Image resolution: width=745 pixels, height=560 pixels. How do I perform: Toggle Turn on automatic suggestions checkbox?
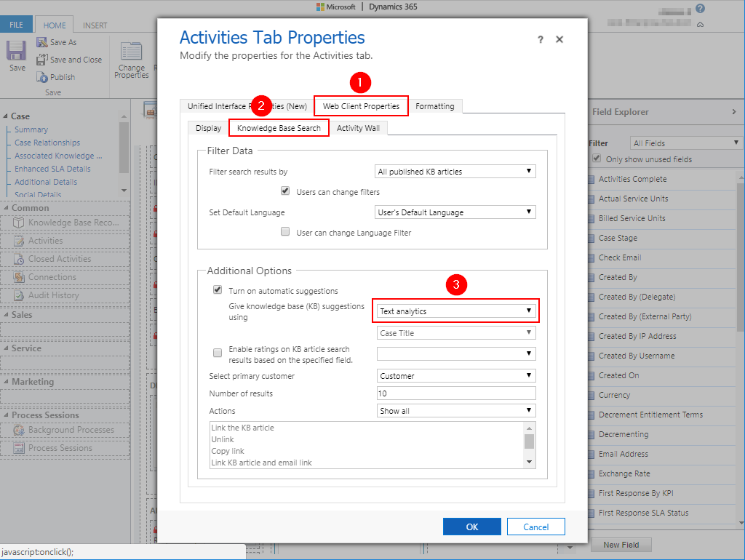tap(218, 290)
